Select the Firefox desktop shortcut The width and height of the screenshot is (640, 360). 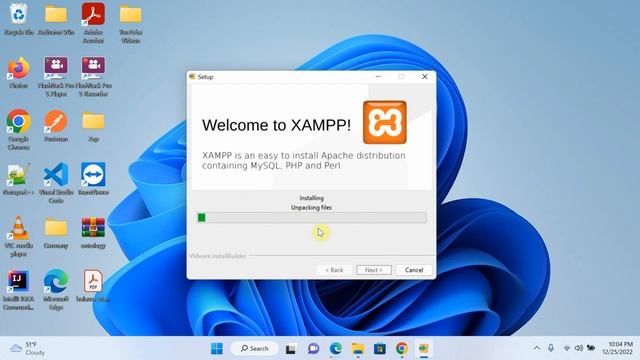(19, 73)
